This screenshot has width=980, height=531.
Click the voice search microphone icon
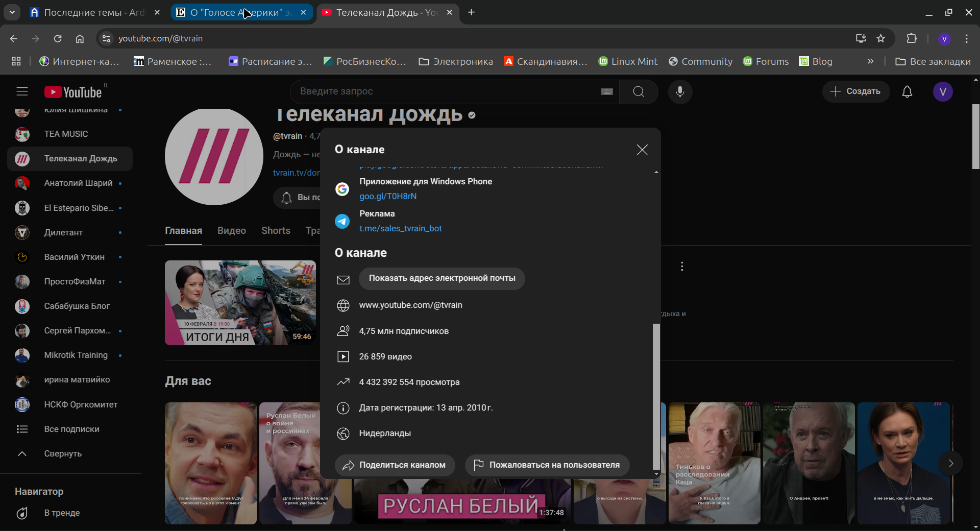click(x=680, y=91)
